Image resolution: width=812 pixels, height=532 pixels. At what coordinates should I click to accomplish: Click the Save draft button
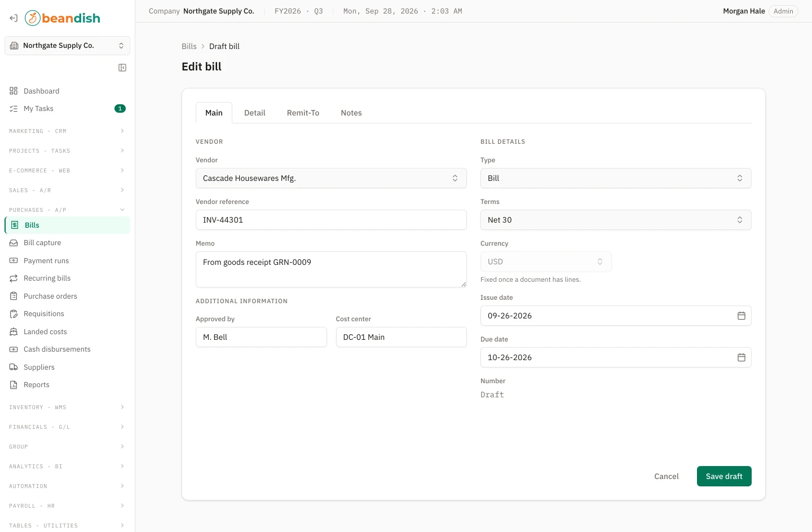point(724,476)
